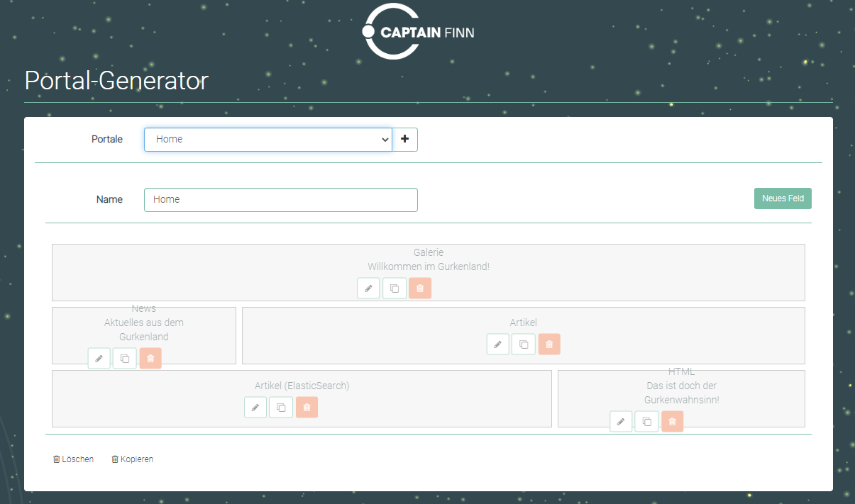Copy the Artikel (ElasticSearch) field

pyautogui.click(x=281, y=408)
